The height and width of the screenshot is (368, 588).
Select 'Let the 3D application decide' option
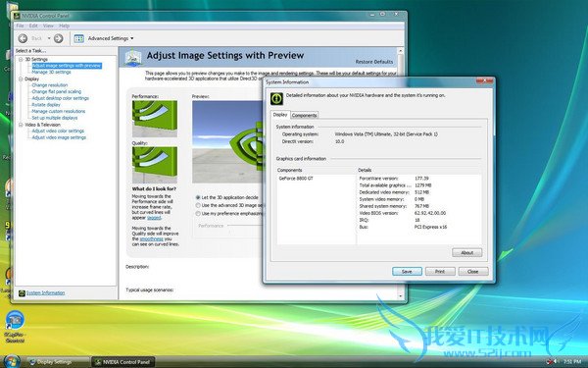coord(198,197)
